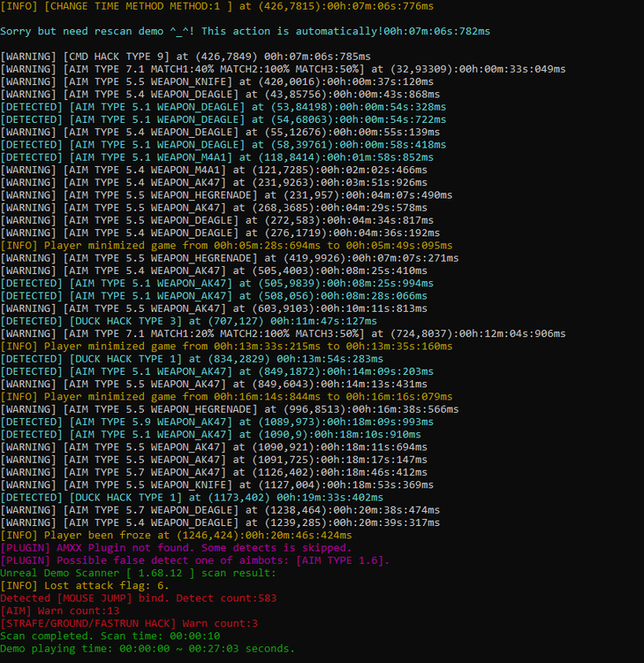Click the DEAGLE warning at 00h:20m:39s:317ms

click(220, 523)
